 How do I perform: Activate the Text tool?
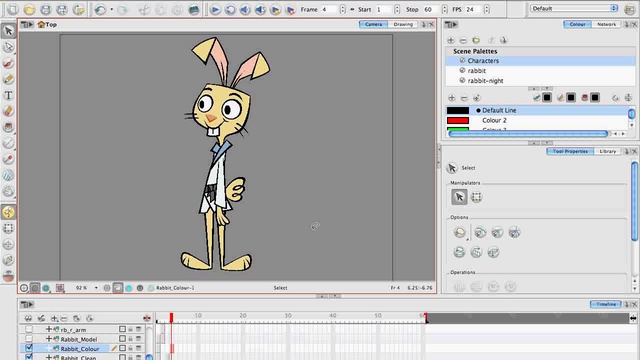(x=8, y=95)
